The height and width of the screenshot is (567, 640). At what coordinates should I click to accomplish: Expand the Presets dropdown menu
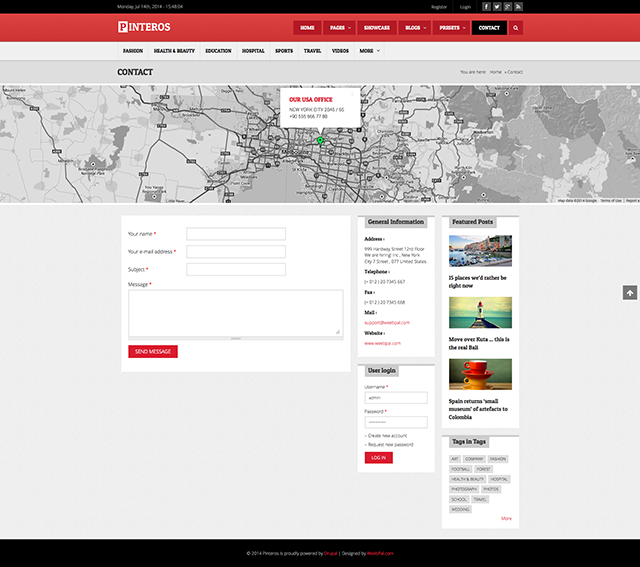pyautogui.click(x=452, y=28)
